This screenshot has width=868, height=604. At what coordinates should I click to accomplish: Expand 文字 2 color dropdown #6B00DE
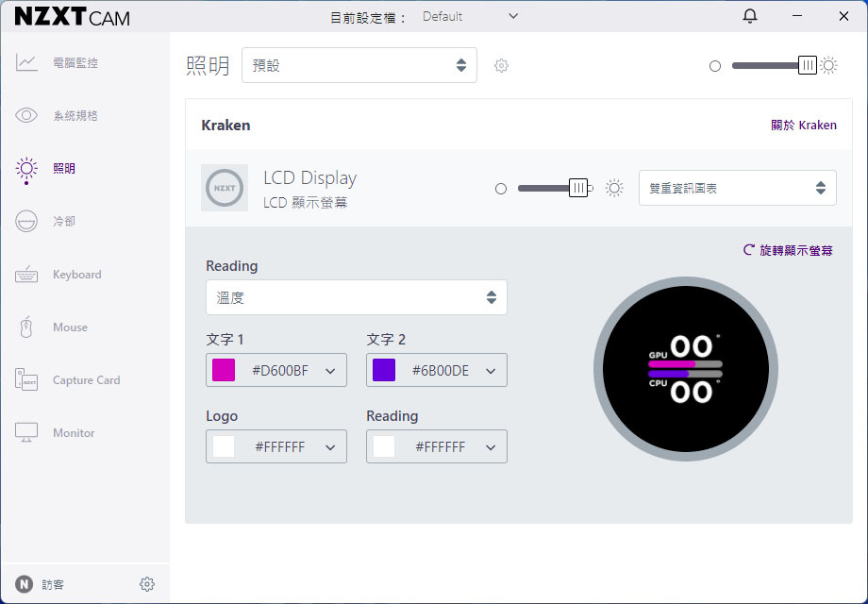[x=437, y=370]
